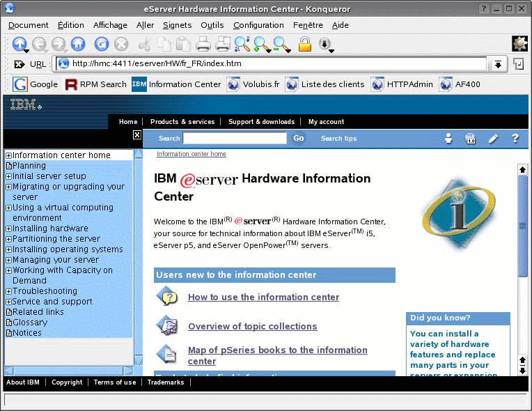
Task: Open the Search tips link
Action: [x=338, y=139]
